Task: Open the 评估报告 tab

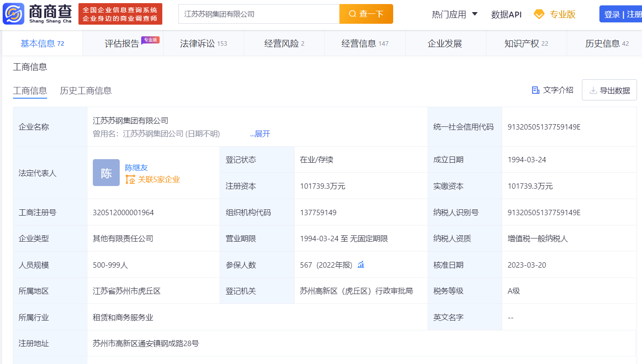Action: (x=123, y=43)
